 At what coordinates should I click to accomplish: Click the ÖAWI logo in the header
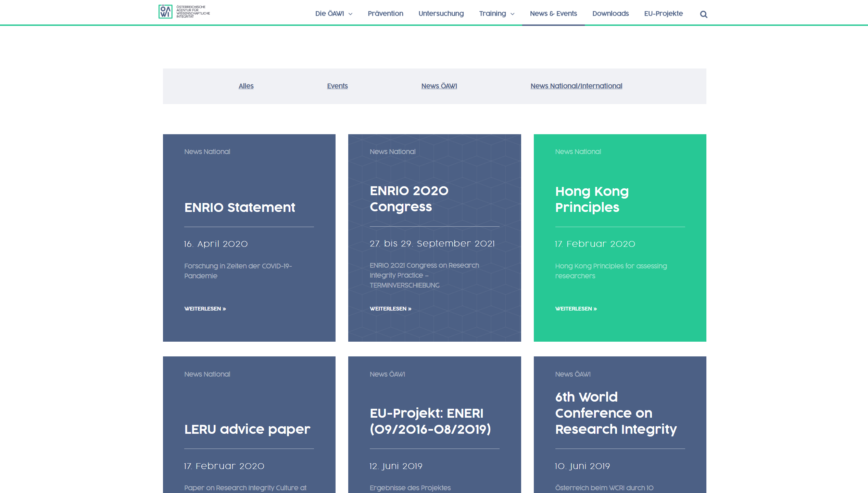pyautogui.click(x=184, y=12)
